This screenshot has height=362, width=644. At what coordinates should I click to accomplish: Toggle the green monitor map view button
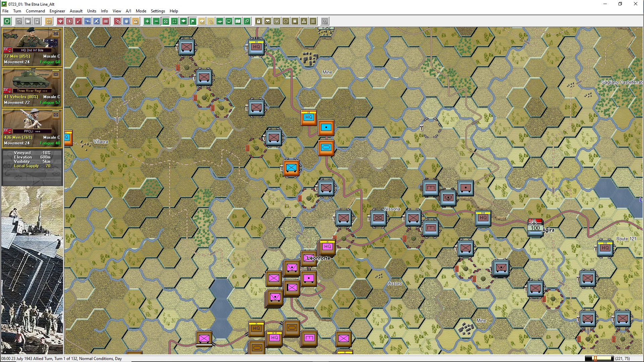click(x=229, y=21)
